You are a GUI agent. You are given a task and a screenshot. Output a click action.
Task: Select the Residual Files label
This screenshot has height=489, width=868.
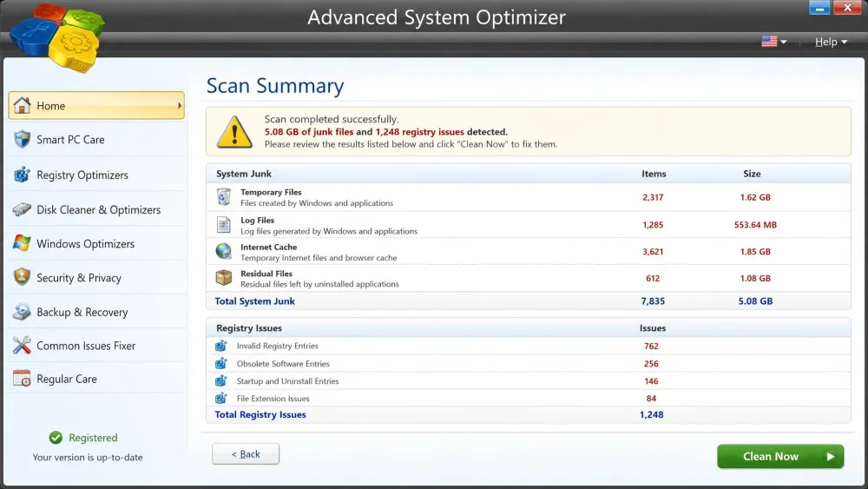(x=266, y=274)
